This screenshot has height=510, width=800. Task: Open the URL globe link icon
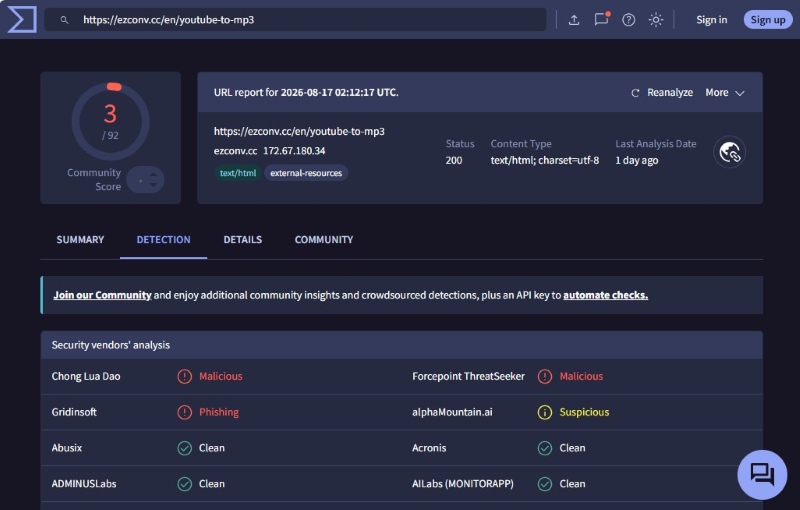729,152
